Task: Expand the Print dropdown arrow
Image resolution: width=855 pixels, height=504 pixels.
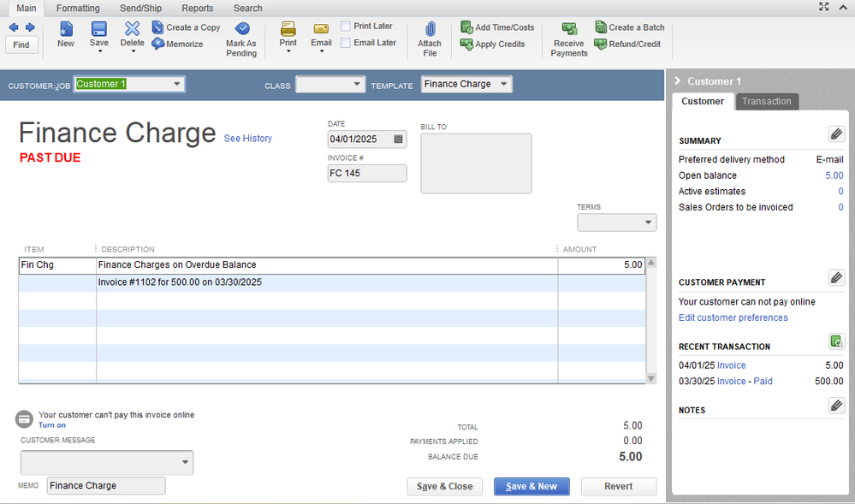Action: coord(288,51)
